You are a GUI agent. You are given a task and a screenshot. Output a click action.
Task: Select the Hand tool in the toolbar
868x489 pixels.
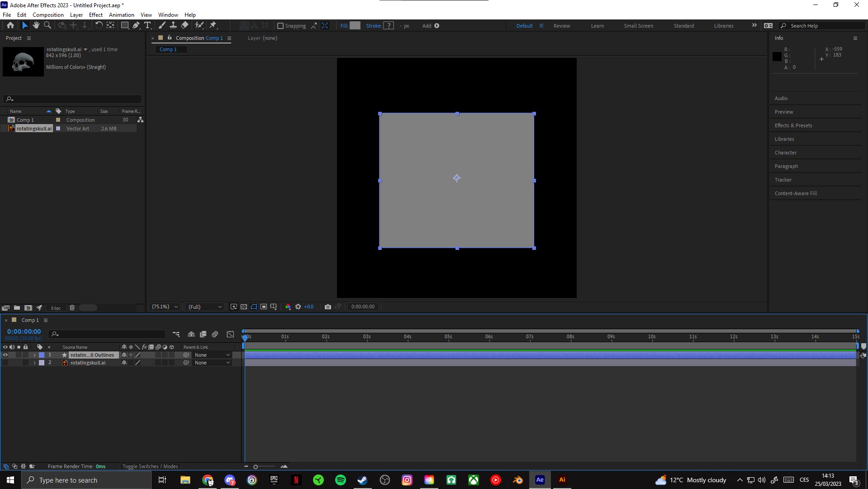tap(36, 25)
